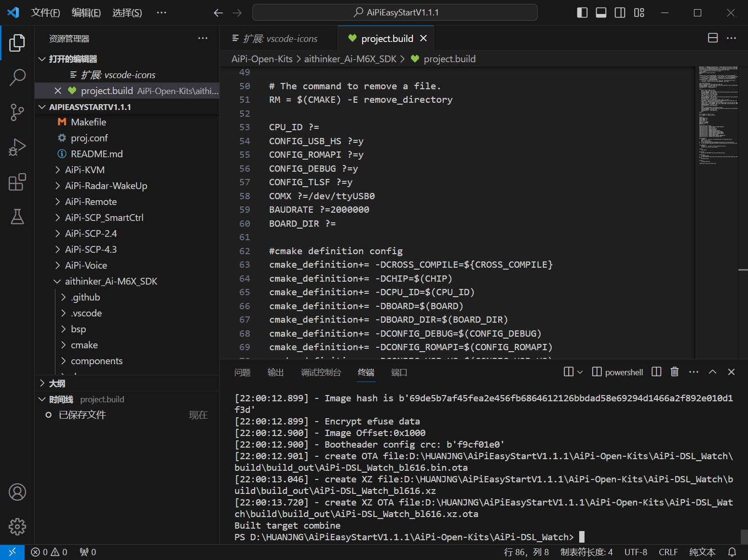Viewport: 748px width, 560px height.
Task: Open the overflow menu ellipsis in title bar
Action: 162,13
